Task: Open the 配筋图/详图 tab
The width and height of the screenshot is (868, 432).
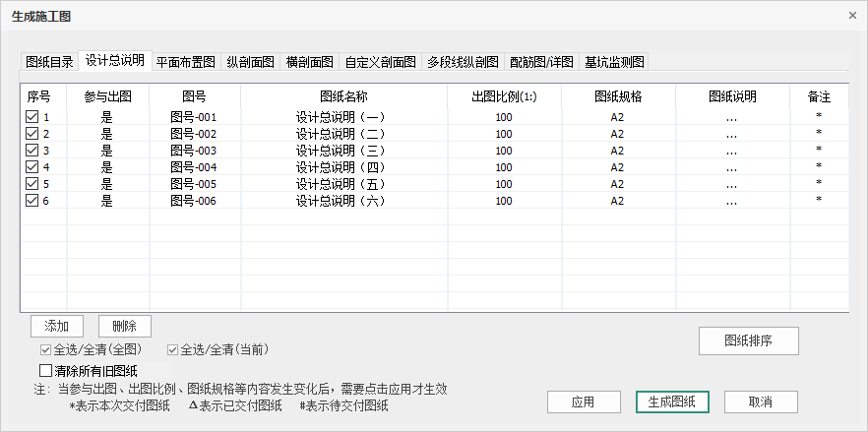Action: point(541,61)
